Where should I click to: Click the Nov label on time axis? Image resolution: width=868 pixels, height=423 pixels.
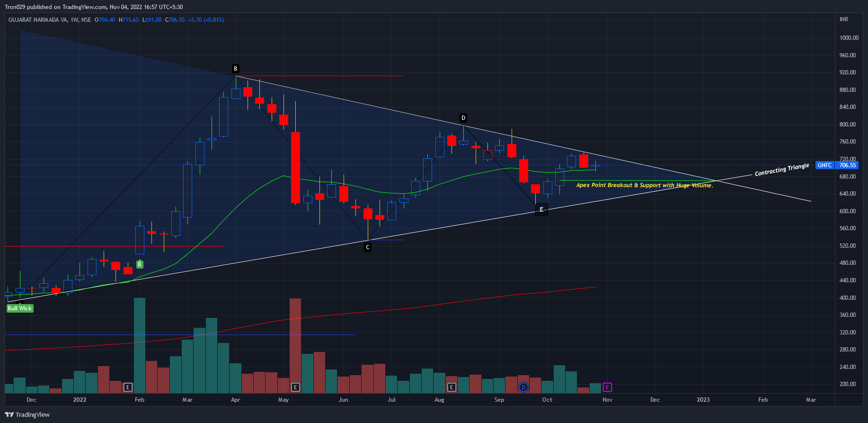608,400
